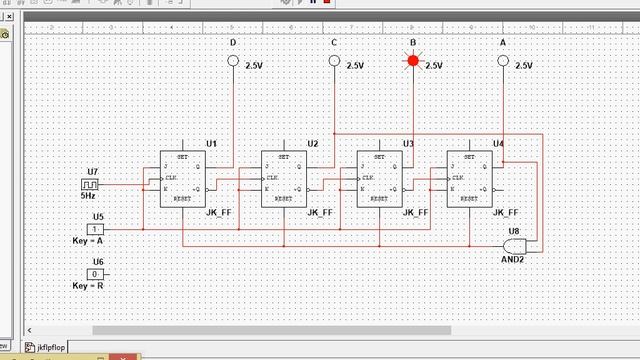This screenshot has width=640, height=360.
Task: Click the 2.5V label of probe C
Action: click(x=355, y=66)
